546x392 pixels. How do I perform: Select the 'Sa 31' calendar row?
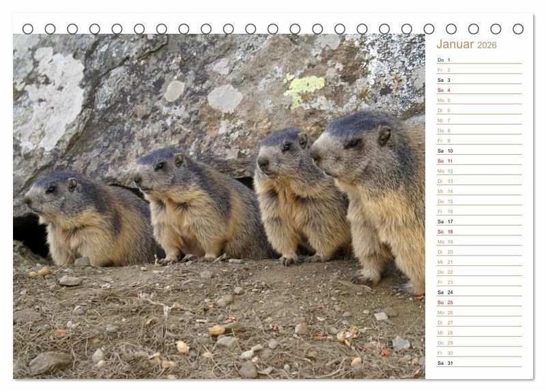coord(479,363)
